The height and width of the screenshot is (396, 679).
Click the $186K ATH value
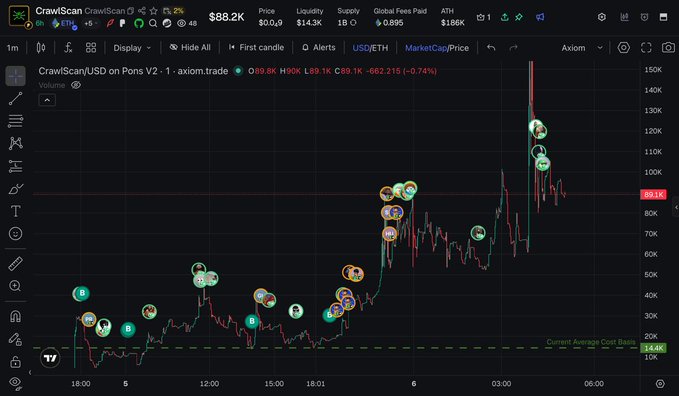tap(453, 23)
